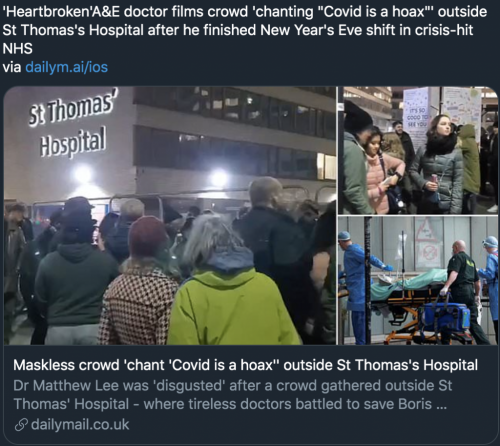500x446 pixels.
Task: Open the ambulance stretcher photo
Action: pos(418,280)
